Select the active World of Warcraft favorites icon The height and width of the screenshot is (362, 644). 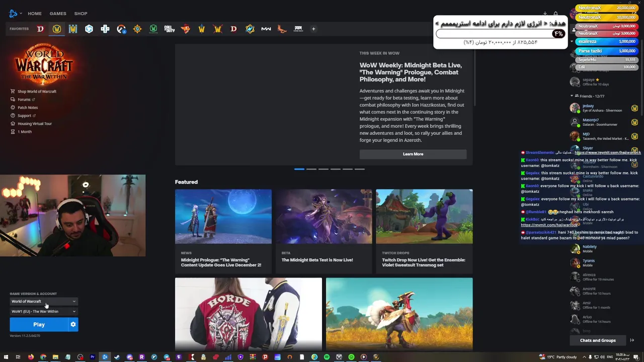point(57,29)
